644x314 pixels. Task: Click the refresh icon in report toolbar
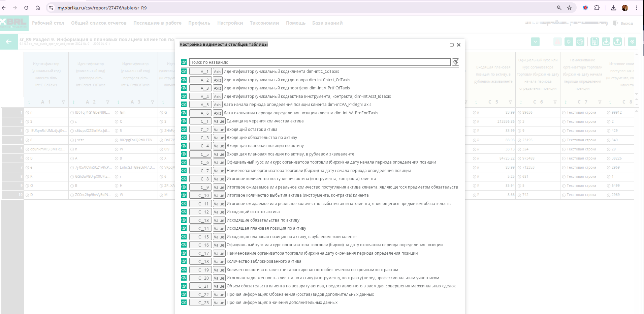point(569,41)
